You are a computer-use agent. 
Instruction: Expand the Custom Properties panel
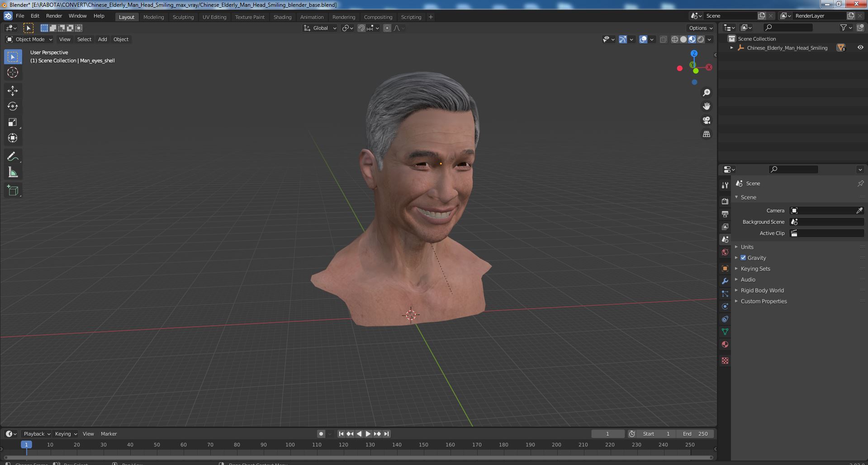coord(764,301)
